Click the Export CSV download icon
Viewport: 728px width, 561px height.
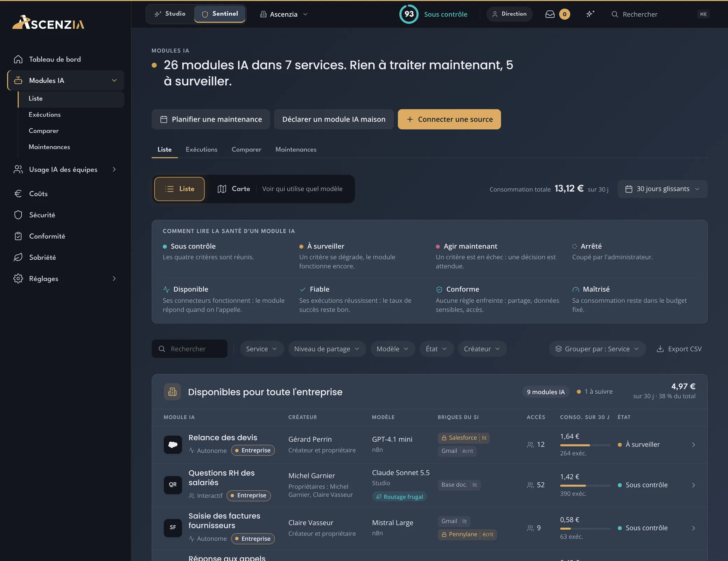660,349
